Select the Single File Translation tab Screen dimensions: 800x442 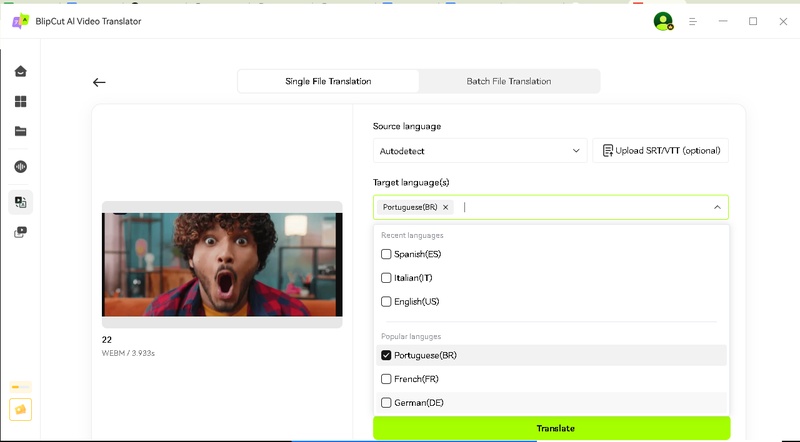click(328, 81)
